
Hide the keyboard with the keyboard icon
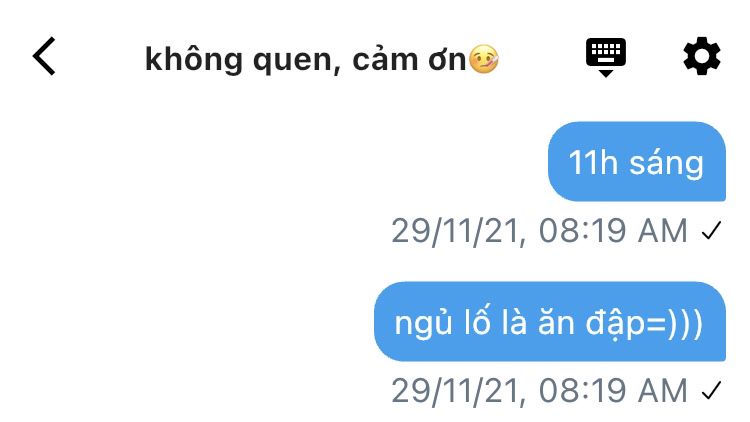coord(606,57)
